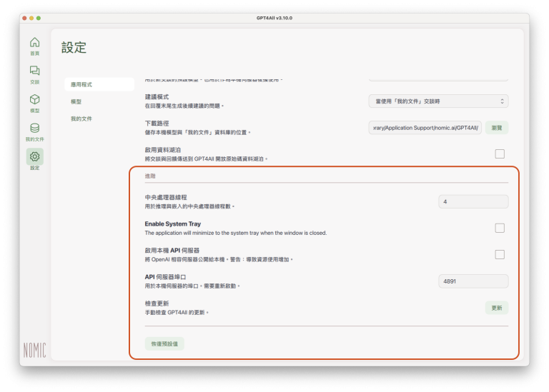Click the 下載路徑 download path field

click(425, 127)
